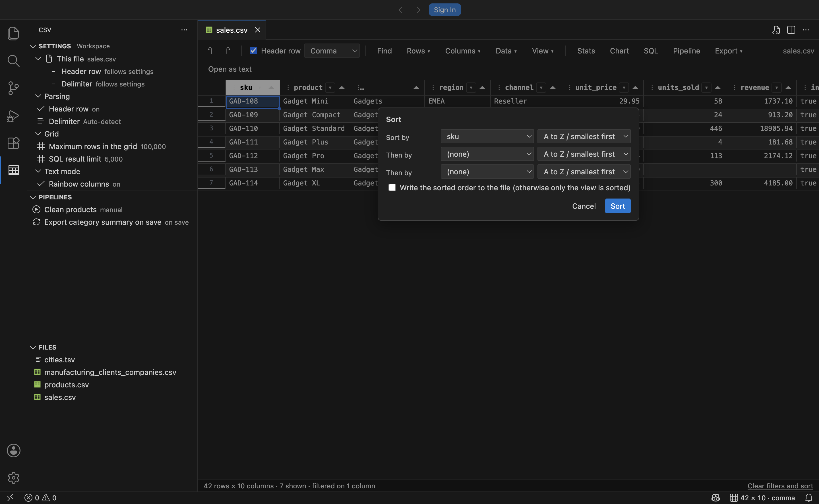Click the redo arrow in CSV toolbar
819x504 pixels.
pos(228,51)
